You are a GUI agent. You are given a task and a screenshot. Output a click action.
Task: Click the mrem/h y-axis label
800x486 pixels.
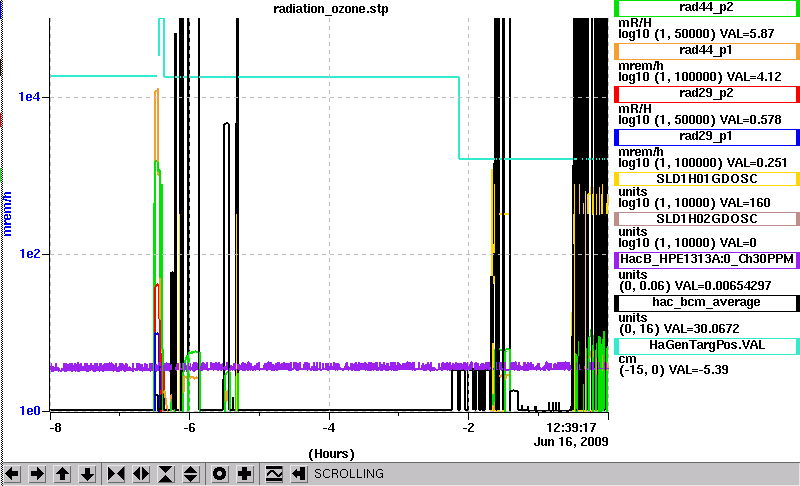click(7, 214)
